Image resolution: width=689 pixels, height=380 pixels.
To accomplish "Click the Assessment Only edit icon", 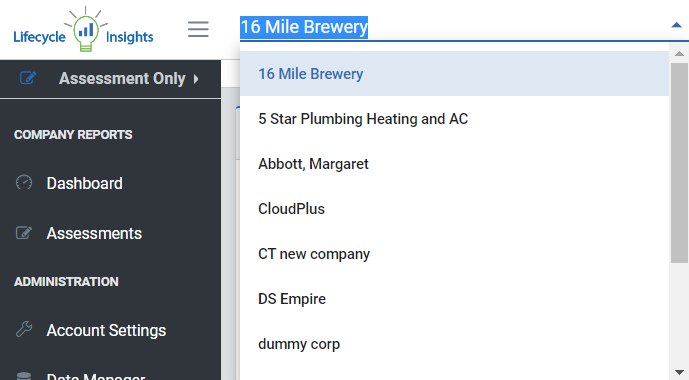I will pyautogui.click(x=28, y=78).
